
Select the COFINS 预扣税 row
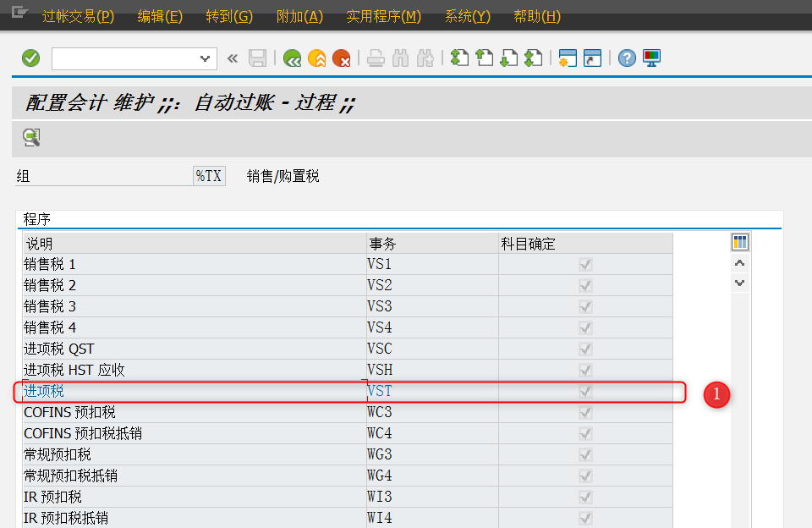point(348,412)
